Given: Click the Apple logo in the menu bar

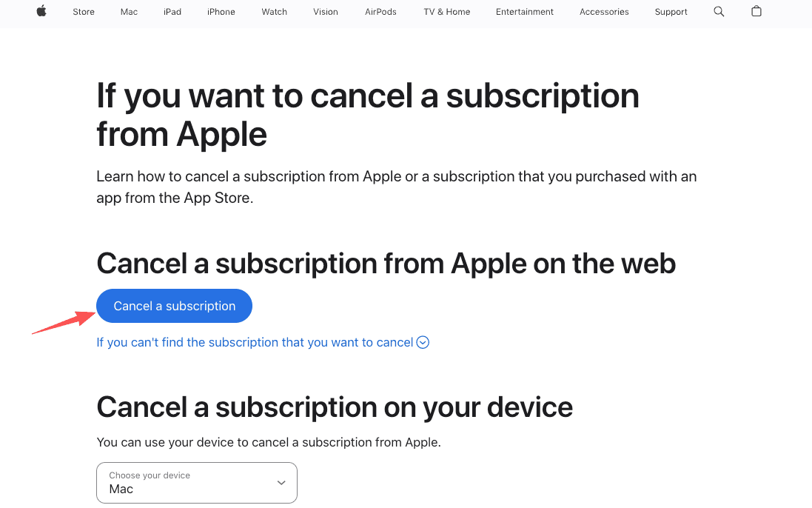Looking at the screenshot, I should tap(41, 12).
